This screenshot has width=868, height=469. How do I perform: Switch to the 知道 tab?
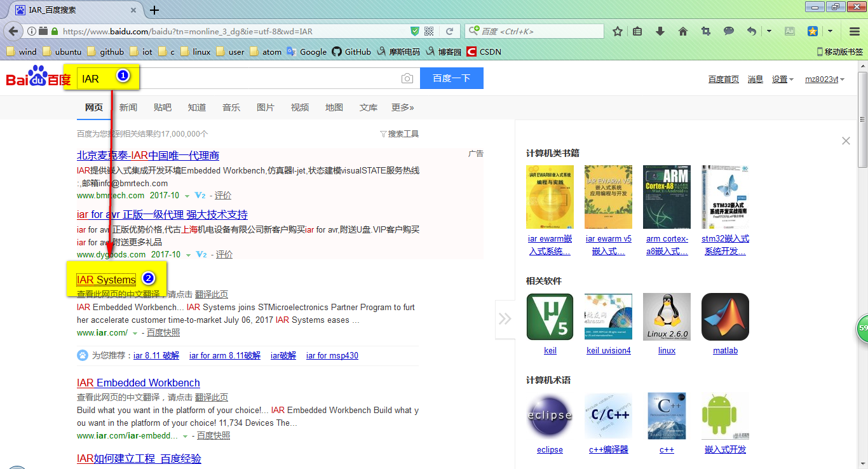(x=197, y=107)
